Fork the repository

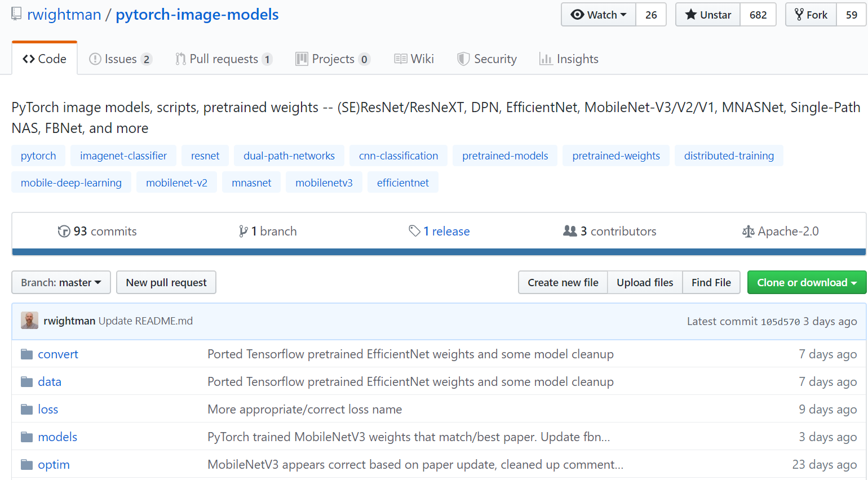[811, 15]
